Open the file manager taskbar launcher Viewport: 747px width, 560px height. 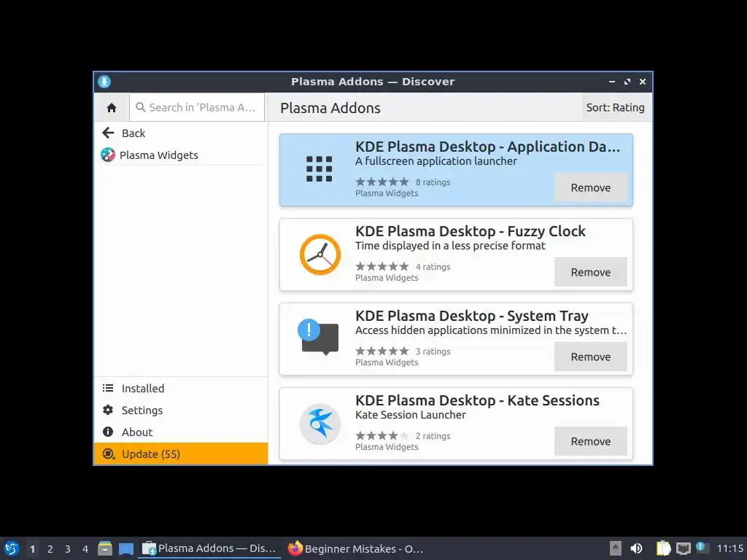[105, 548]
